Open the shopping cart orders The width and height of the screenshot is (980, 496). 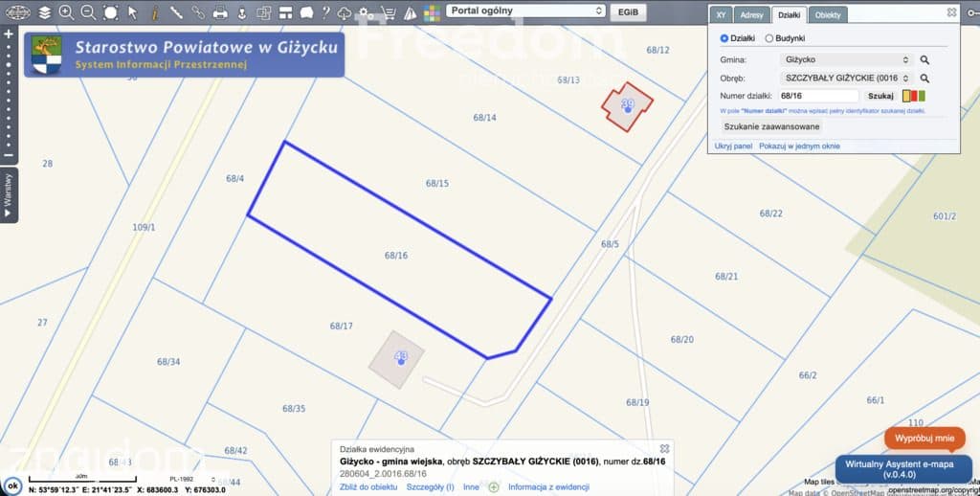coord(389,11)
